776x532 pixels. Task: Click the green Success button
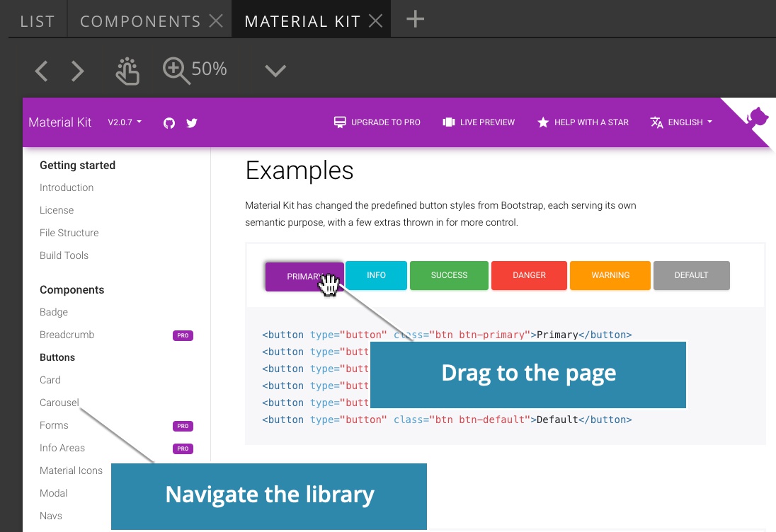(449, 275)
